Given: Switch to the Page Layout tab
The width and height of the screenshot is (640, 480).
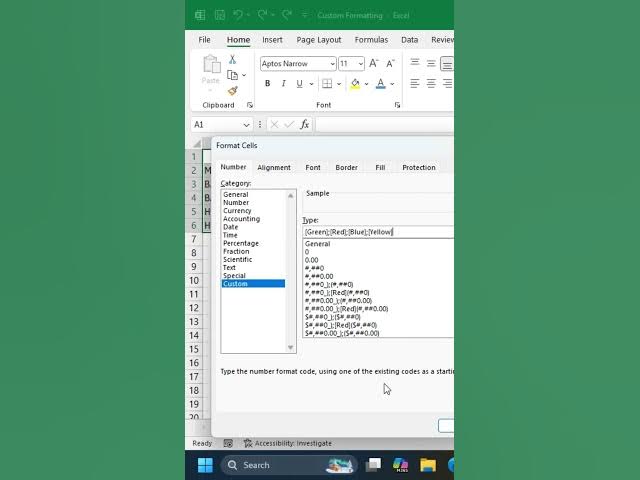Looking at the screenshot, I should [319, 40].
